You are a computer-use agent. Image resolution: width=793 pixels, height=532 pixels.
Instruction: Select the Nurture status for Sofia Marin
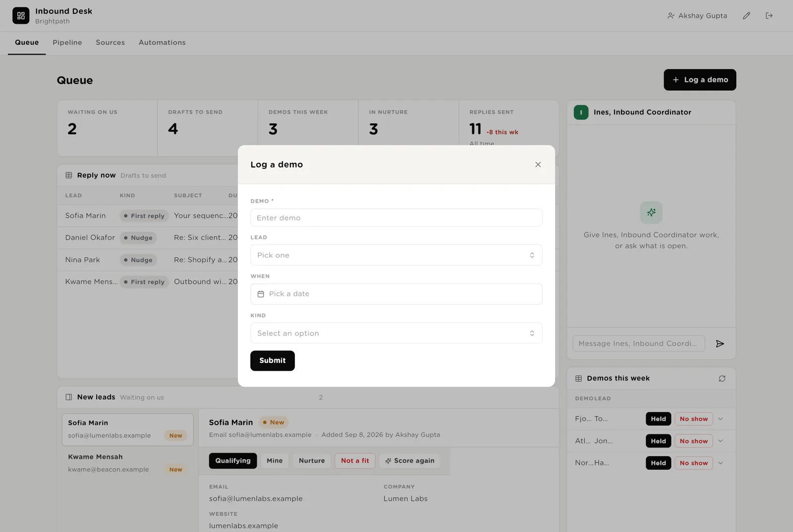point(312,461)
